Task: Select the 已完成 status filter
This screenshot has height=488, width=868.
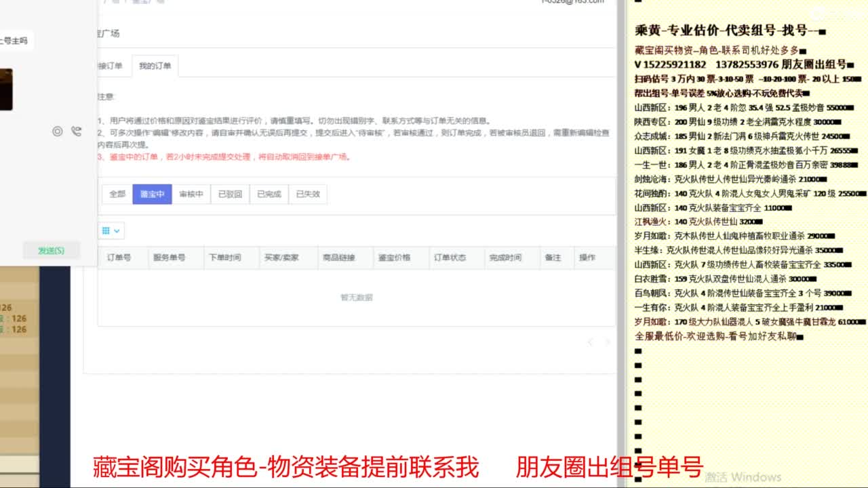Action: pos(269,194)
